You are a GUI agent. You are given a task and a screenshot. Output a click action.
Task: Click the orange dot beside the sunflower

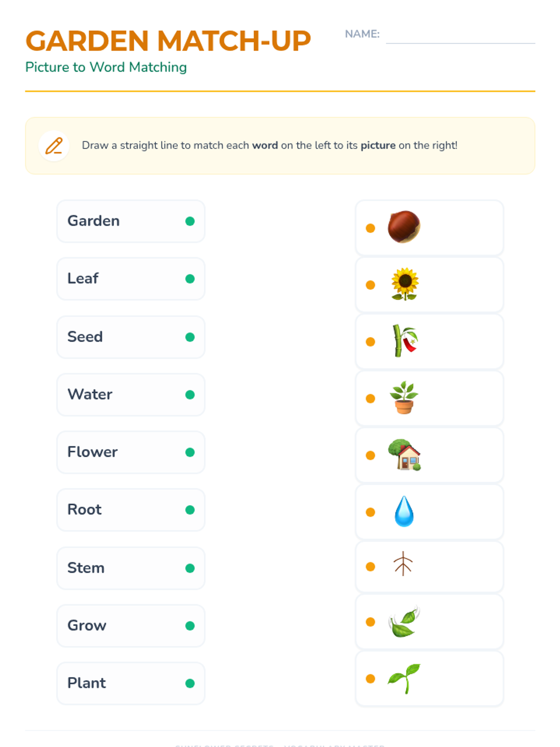pos(371,285)
